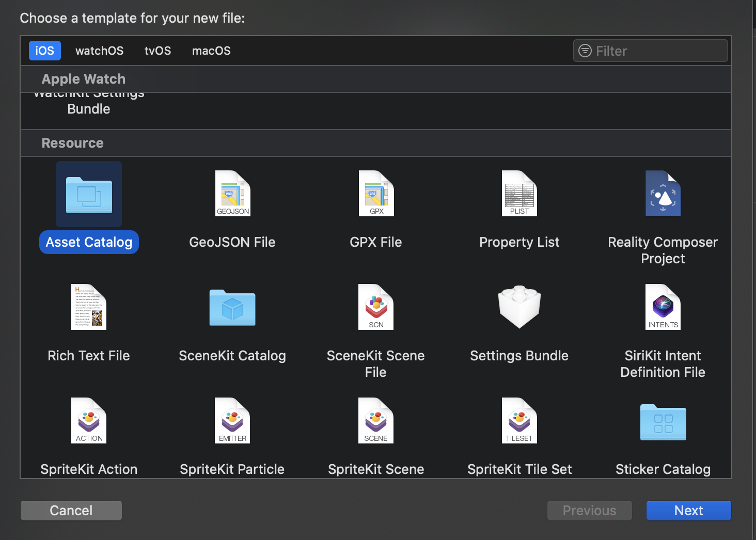Click the filter icon in search field
The image size is (756, 540).
(585, 51)
